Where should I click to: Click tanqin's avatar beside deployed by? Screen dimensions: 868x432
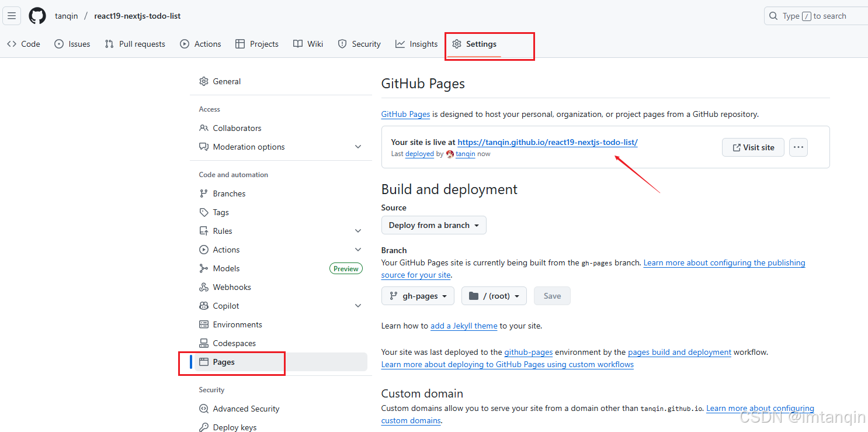450,154
